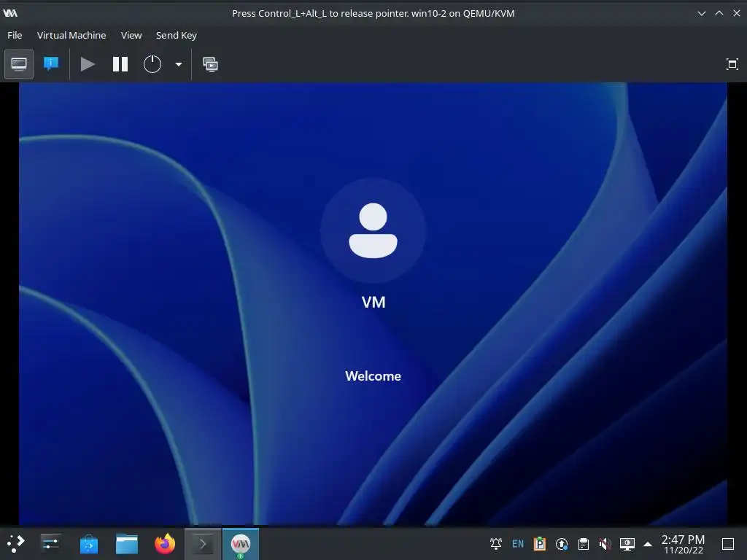Click the VM username label
747x560 pixels.
(x=373, y=303)
